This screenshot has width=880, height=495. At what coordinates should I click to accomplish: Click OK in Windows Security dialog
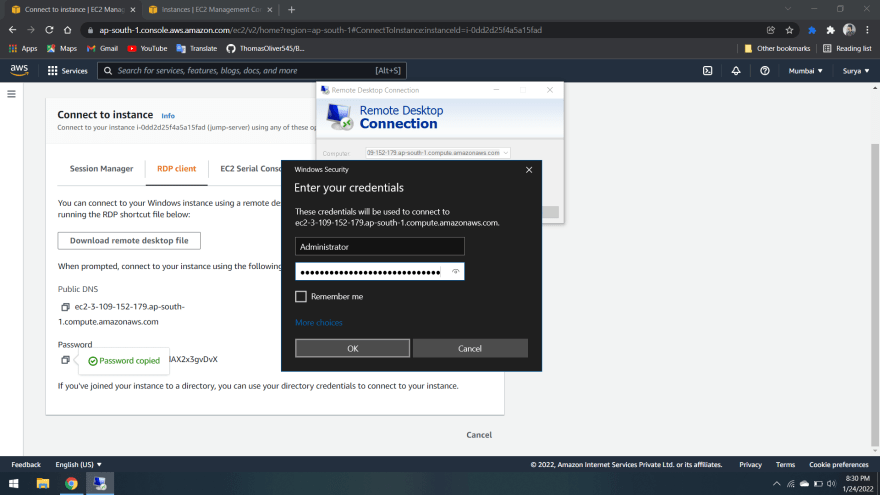click(352, 348)
